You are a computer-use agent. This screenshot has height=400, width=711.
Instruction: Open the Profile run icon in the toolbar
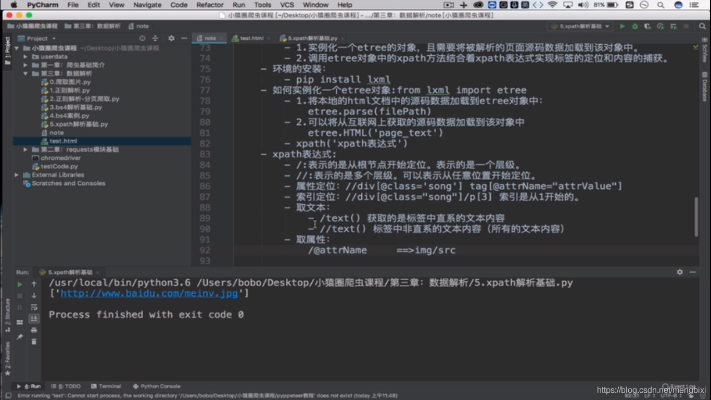[x=660, y=26]
